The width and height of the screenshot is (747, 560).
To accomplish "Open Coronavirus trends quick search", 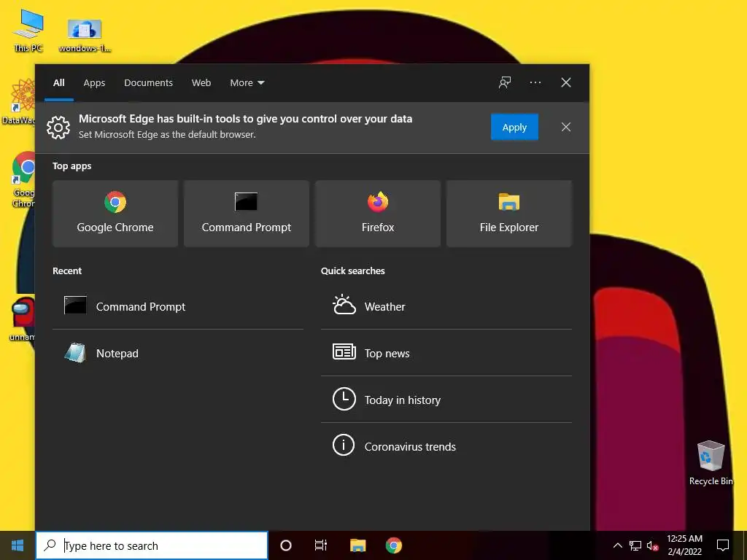I will [x=446, y=447].
